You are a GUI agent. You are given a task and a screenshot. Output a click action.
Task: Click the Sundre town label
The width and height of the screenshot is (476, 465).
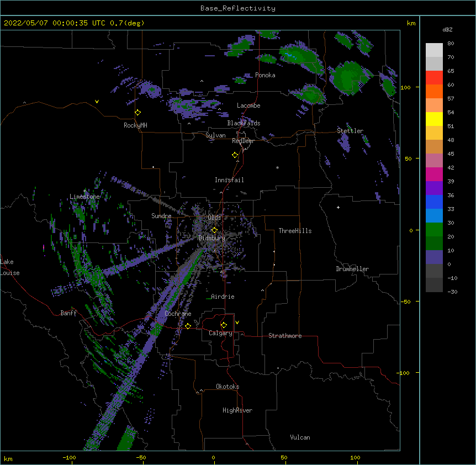161,216
